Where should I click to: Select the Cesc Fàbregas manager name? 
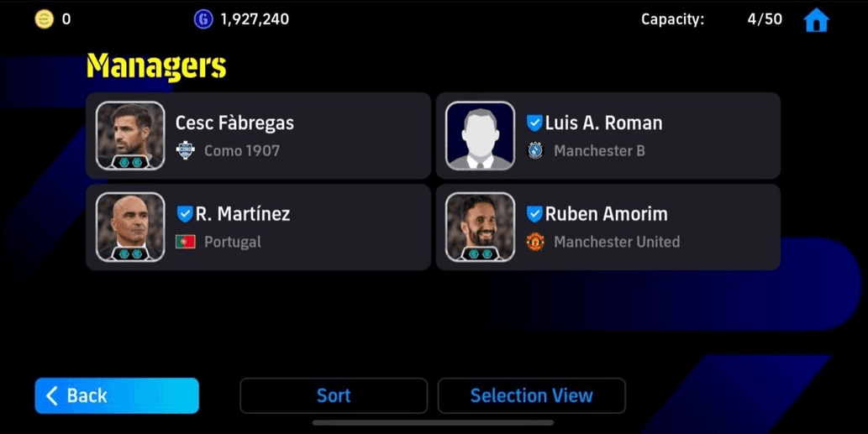click(234, 123)
